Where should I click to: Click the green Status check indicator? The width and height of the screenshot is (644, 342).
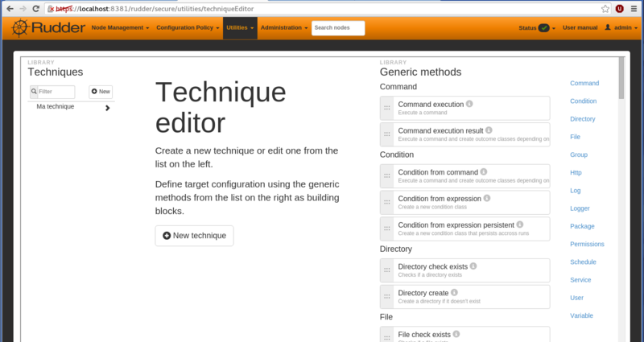coord(544,28)
